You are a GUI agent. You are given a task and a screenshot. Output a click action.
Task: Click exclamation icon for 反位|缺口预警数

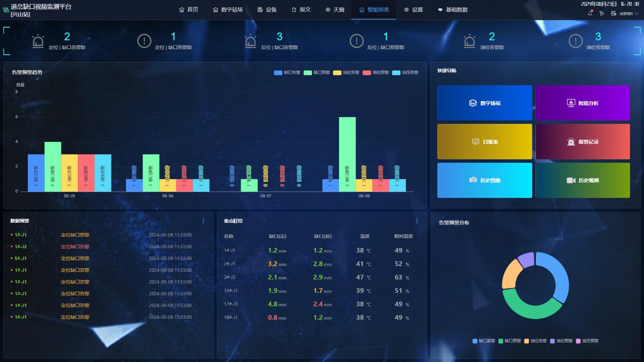click(357, 41)
